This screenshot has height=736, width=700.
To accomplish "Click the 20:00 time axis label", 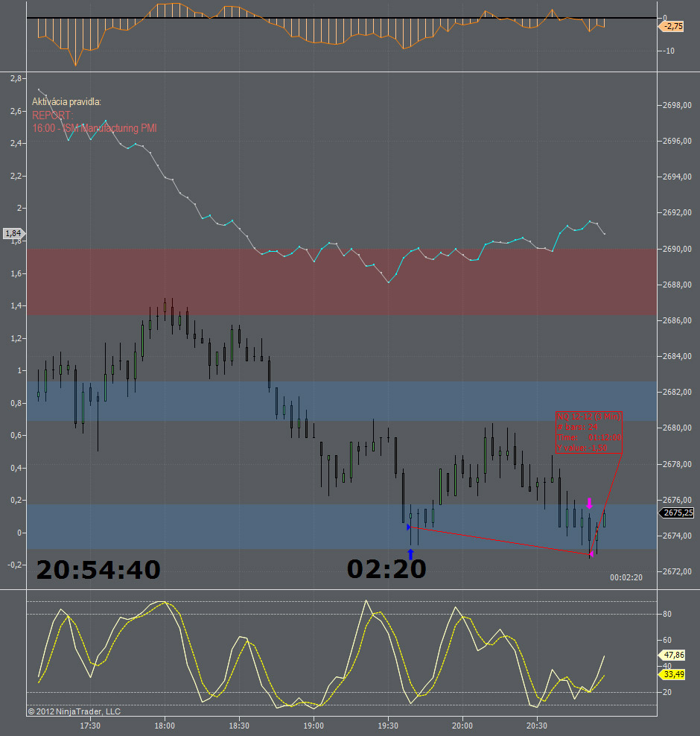I will coord(462,726).
